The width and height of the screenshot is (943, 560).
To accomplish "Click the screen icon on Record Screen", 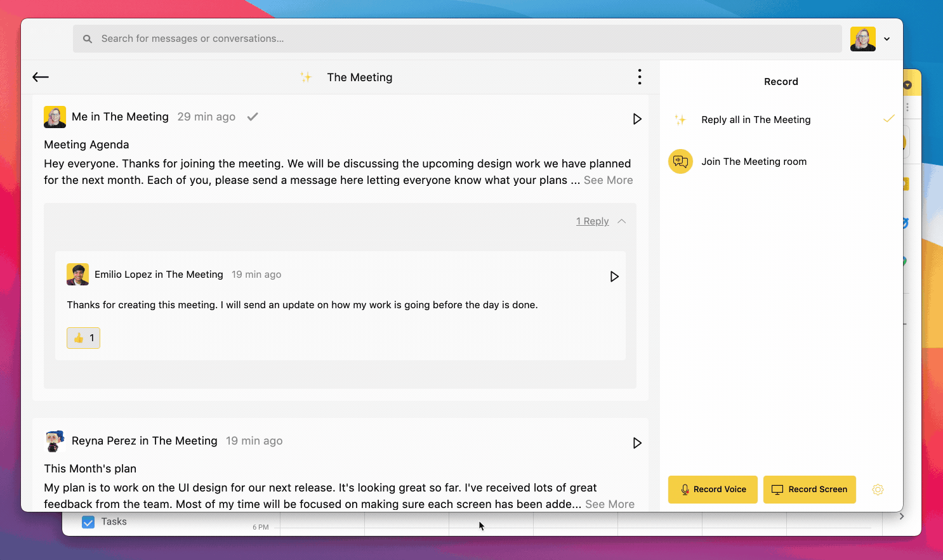I will 777,489.
